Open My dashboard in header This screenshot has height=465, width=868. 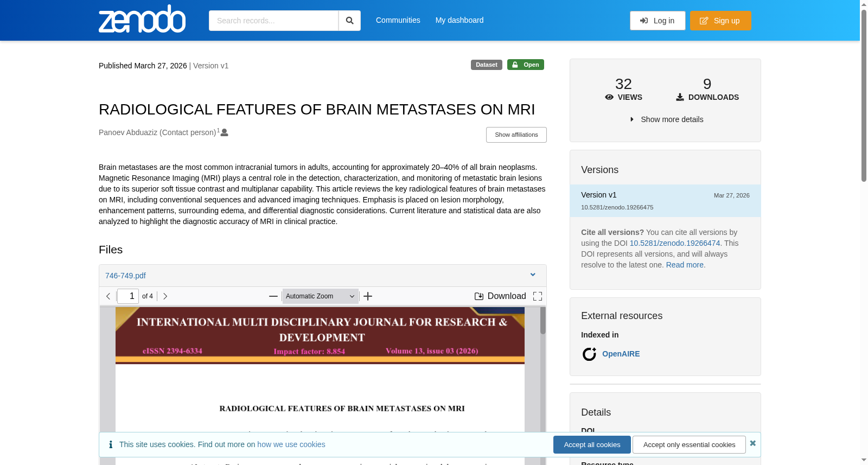tap(459, 20)
